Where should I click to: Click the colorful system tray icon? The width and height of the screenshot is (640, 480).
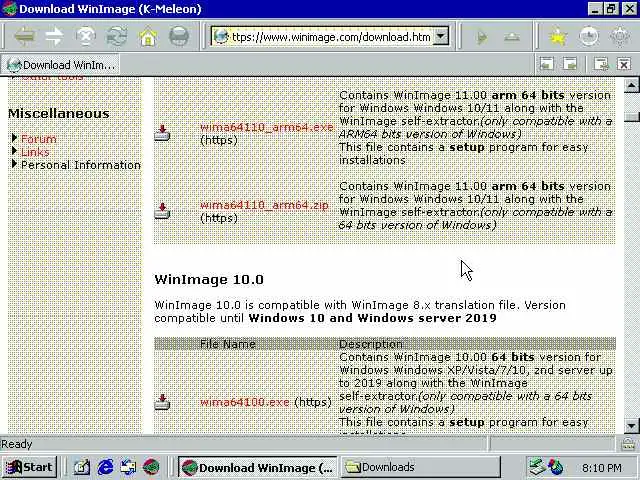click(x=556, y=467)
